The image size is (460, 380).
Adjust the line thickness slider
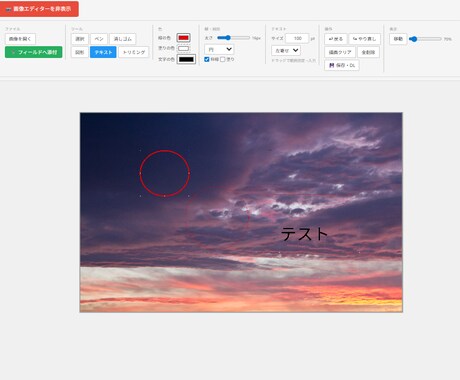click(233, 38)
